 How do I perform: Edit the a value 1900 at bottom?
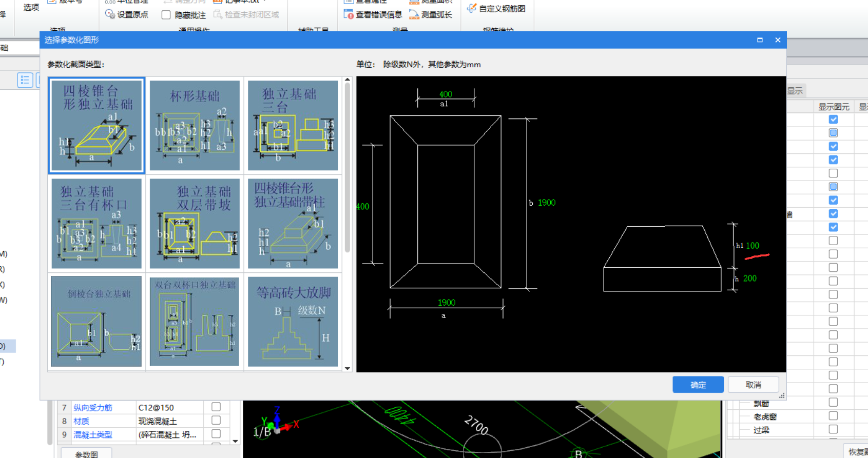tap(447, 303)
